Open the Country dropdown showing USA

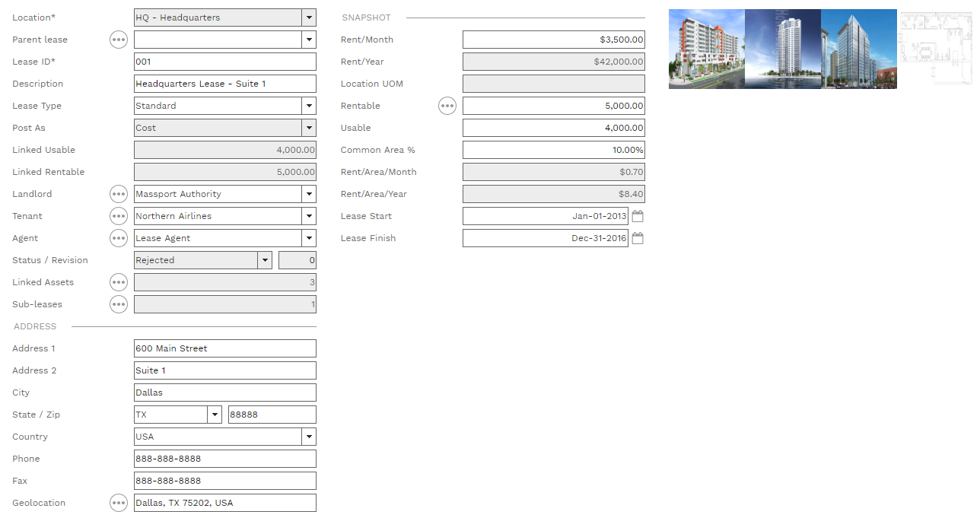[308, 437]
